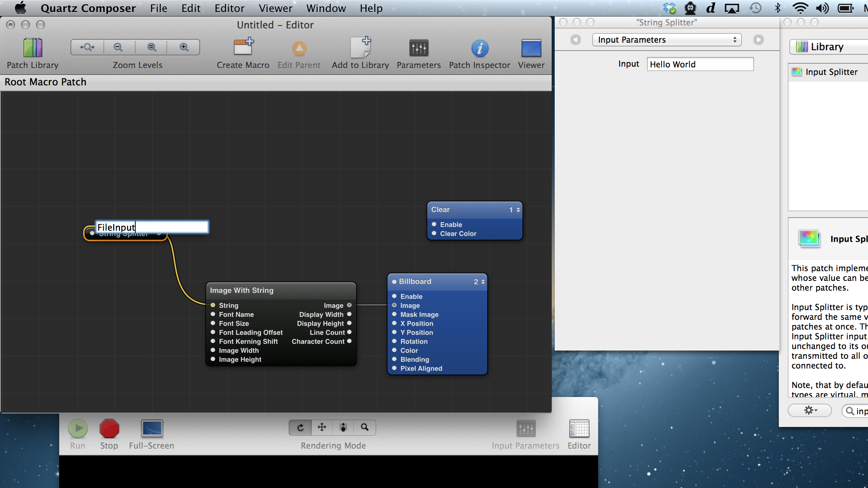Open the Apple menu
The image size is (868, 488).
20,8
